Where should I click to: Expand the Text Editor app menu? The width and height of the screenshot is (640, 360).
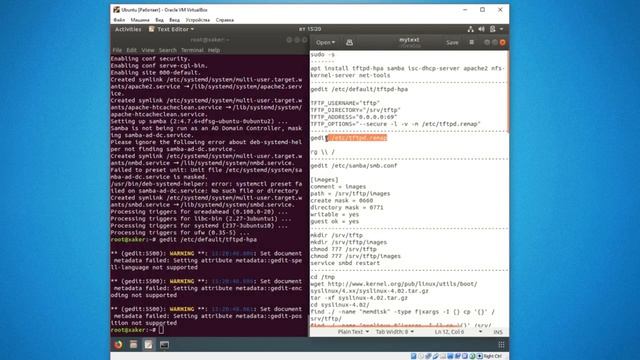[x=171, y=29]
